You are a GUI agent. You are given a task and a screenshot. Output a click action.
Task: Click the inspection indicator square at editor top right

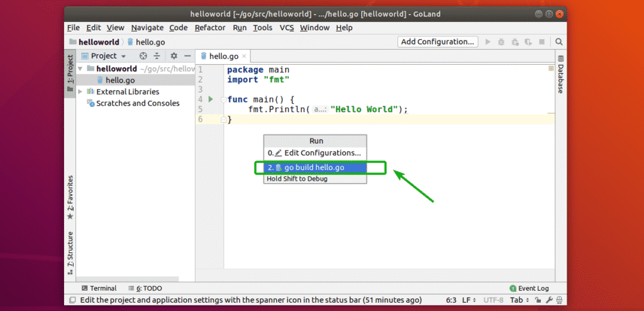pos(551,69)
